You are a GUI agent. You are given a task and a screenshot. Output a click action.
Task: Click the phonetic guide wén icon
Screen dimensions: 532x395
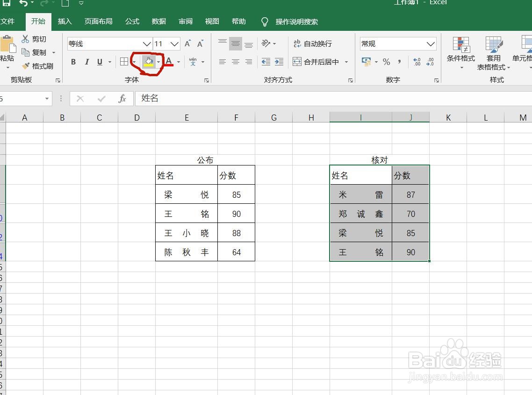pos(193,61)
